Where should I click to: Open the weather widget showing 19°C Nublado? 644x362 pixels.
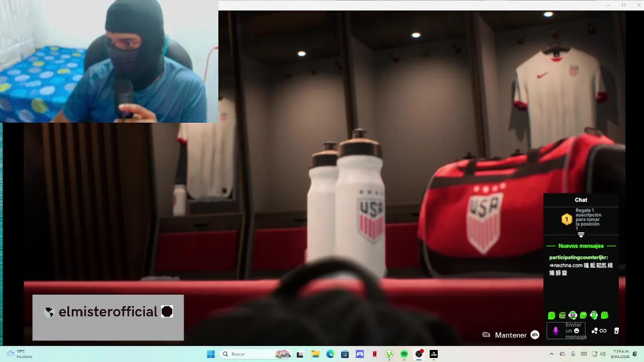click(20, 354)
